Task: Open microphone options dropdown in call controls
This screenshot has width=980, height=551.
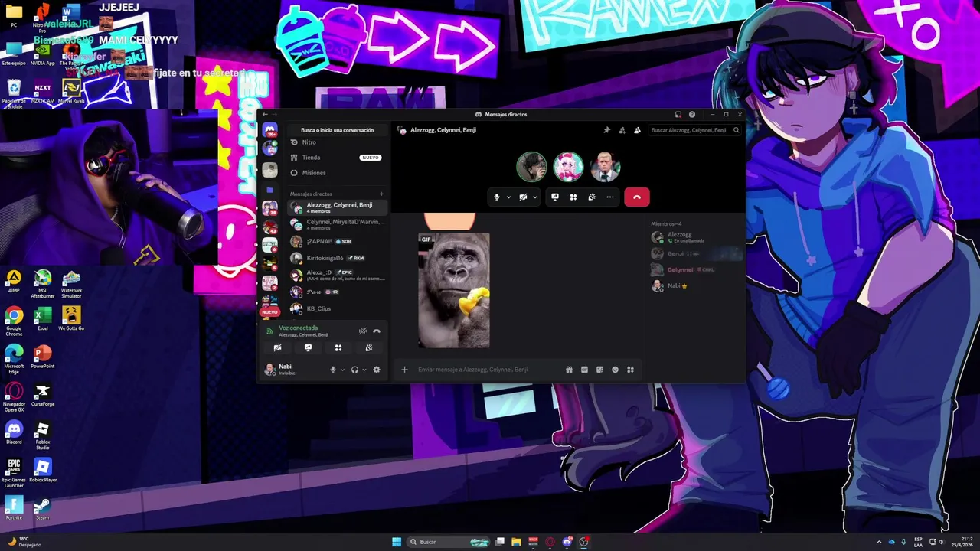Action: pos(508,197)
